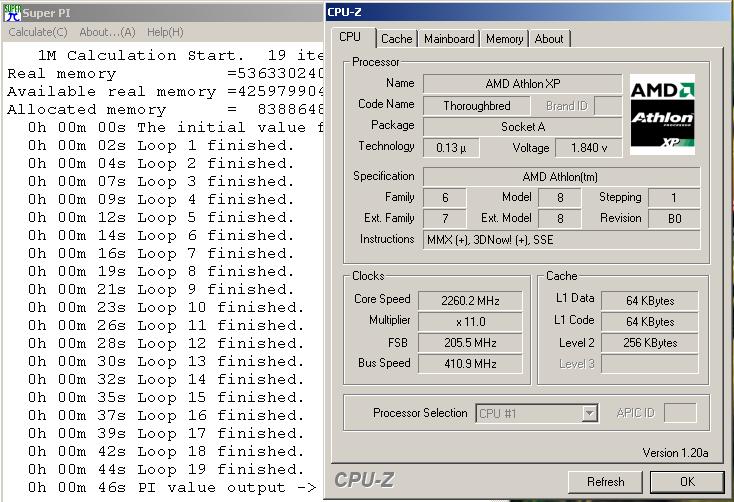734x502 pixels.
Task: Click the Super PI application icon
Action: (x=12, y=13)
